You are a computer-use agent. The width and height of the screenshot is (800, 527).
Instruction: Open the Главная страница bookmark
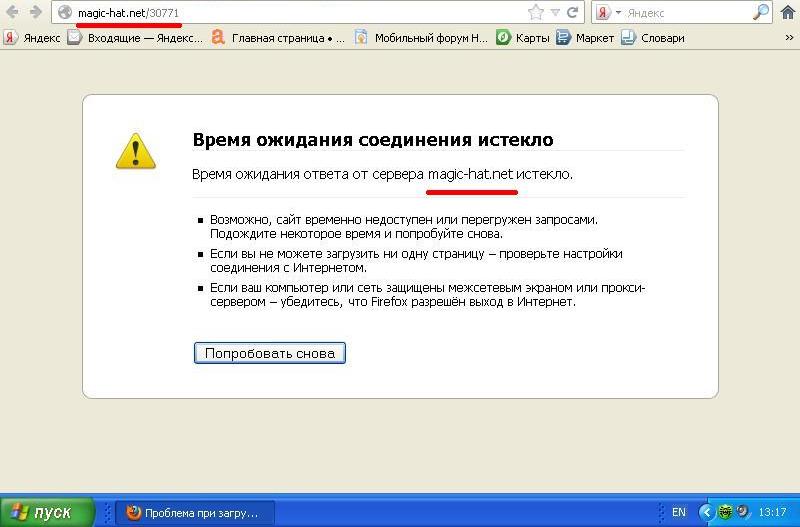278,38
